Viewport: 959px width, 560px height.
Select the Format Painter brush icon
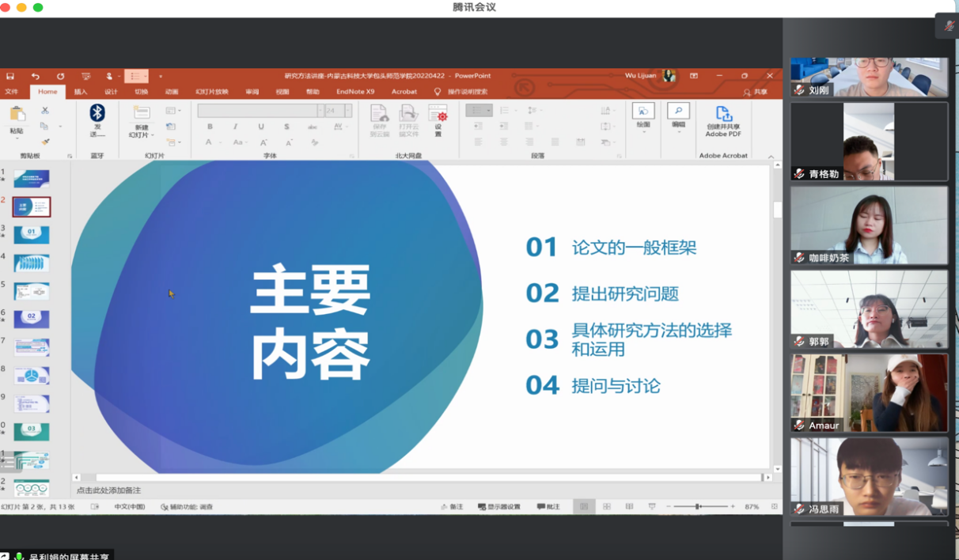pyautogui.click(x=45, y=142)
